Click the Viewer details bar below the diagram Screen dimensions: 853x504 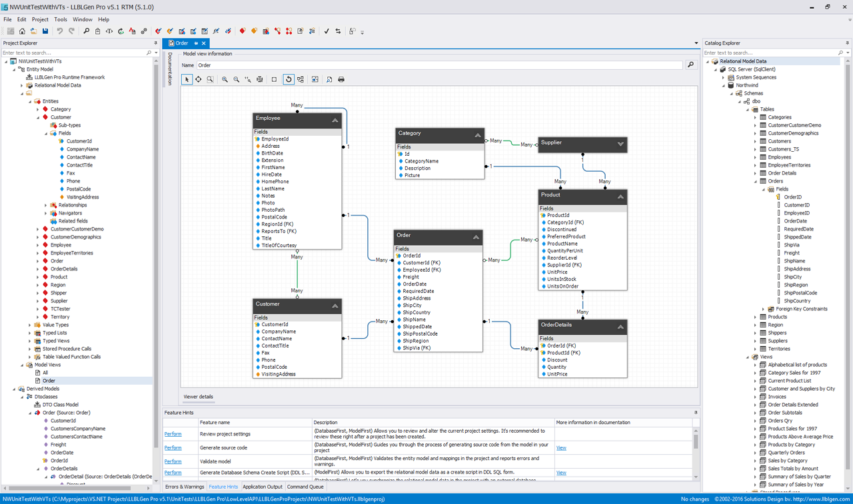[198, 397]
